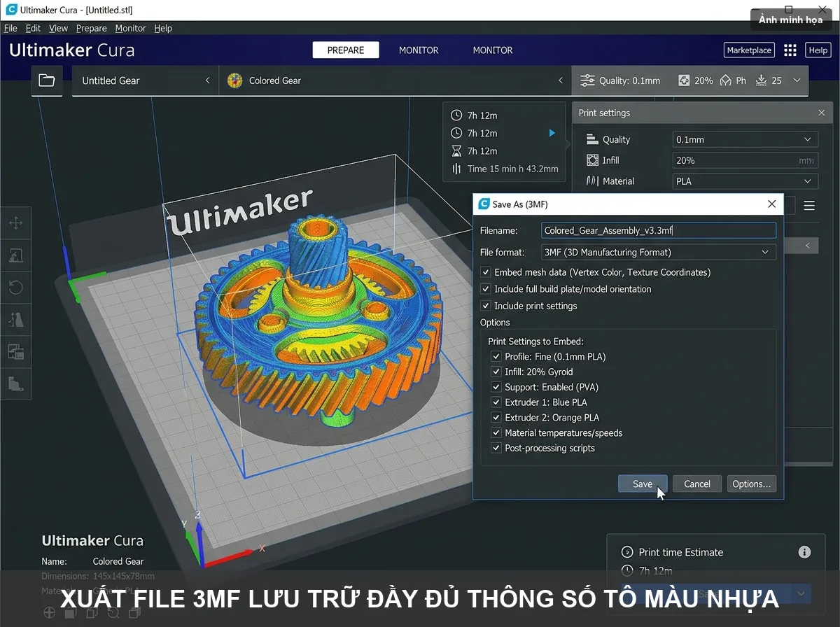Select the Scale tool in left toolbar
This screenshot has height=627, width=840.
pyautogui.click(x=15, y=255)
